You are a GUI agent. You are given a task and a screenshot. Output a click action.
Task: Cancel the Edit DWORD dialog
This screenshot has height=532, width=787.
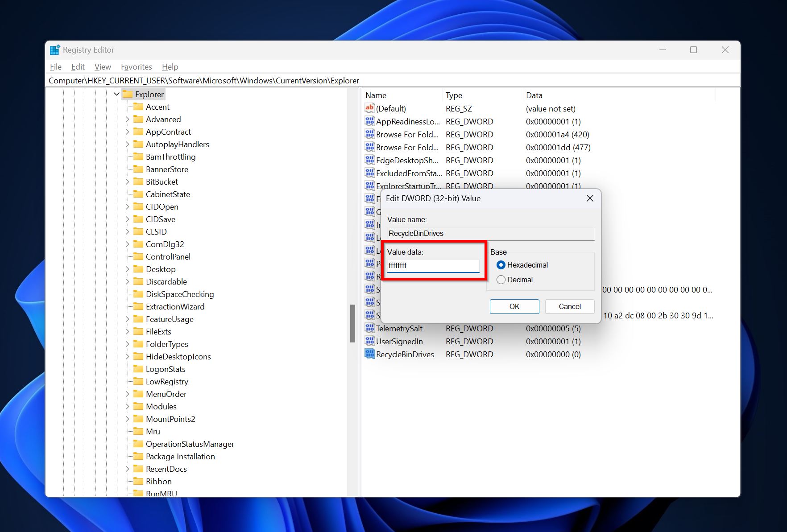click(x=570, y=306)
